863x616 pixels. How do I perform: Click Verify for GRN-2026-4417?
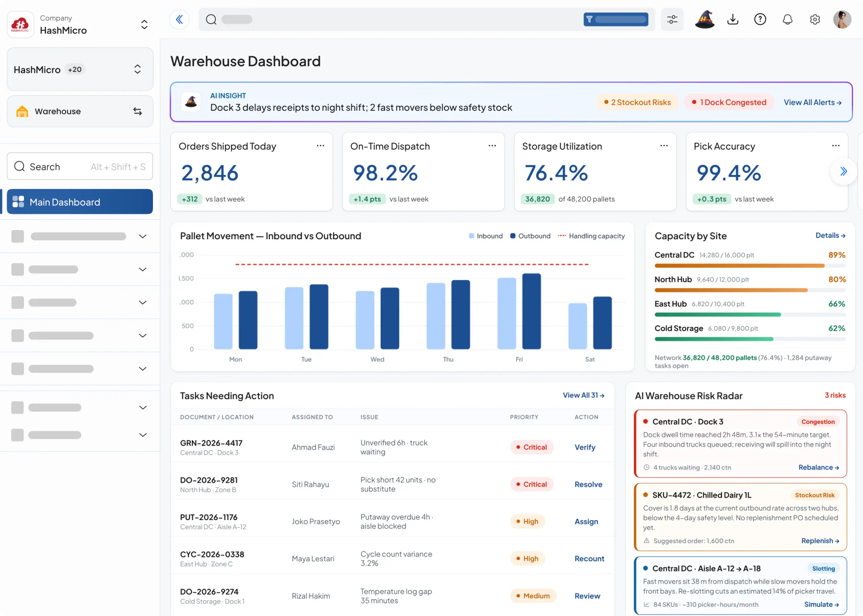click(x=585, y=447)
